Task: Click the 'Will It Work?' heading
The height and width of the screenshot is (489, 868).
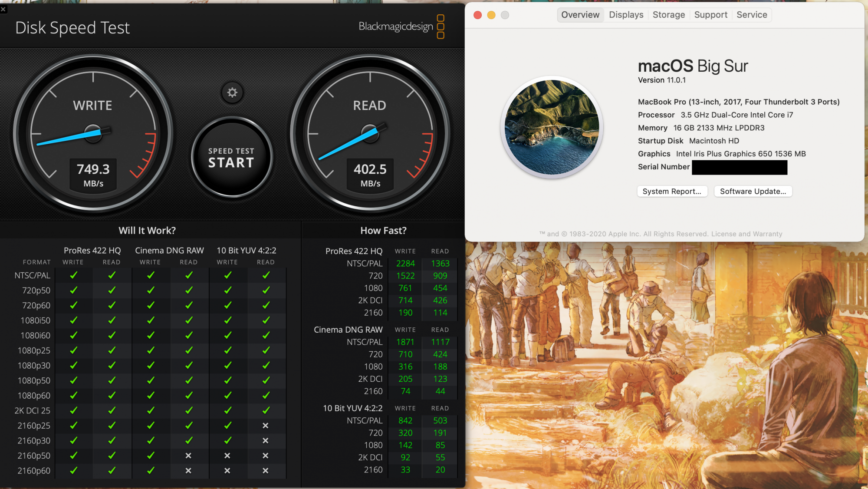Action: tap(147, 231)
